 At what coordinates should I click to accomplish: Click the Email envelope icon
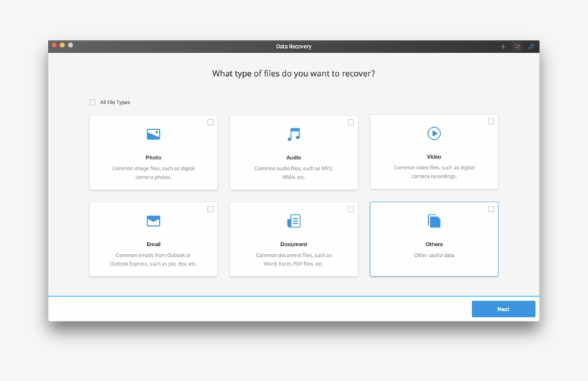pos(153,221)
